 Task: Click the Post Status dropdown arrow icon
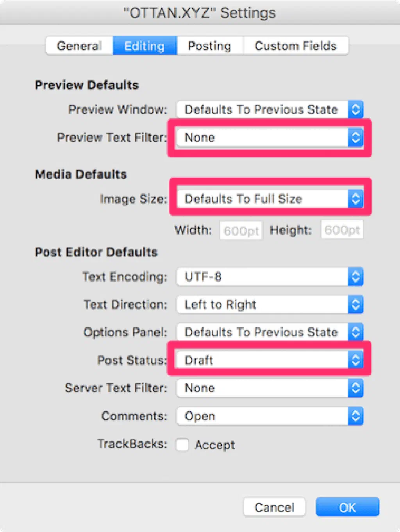click(x=355, y=360)
